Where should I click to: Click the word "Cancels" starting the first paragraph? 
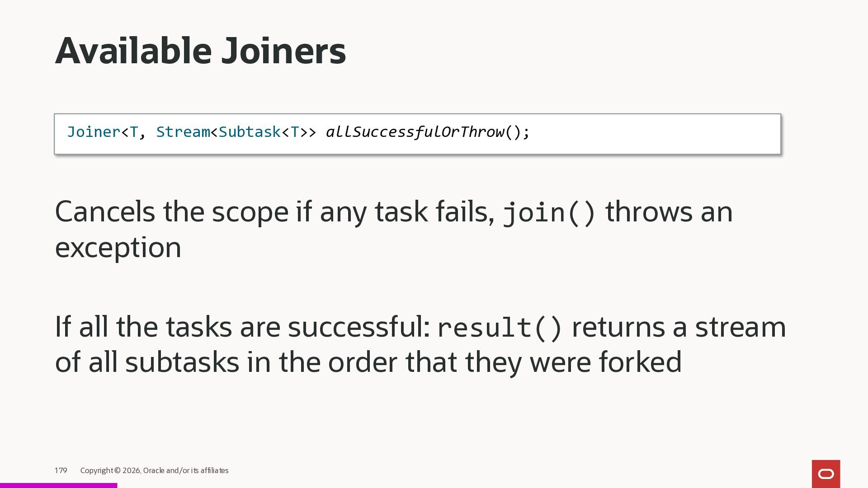(x=105, y=211)
